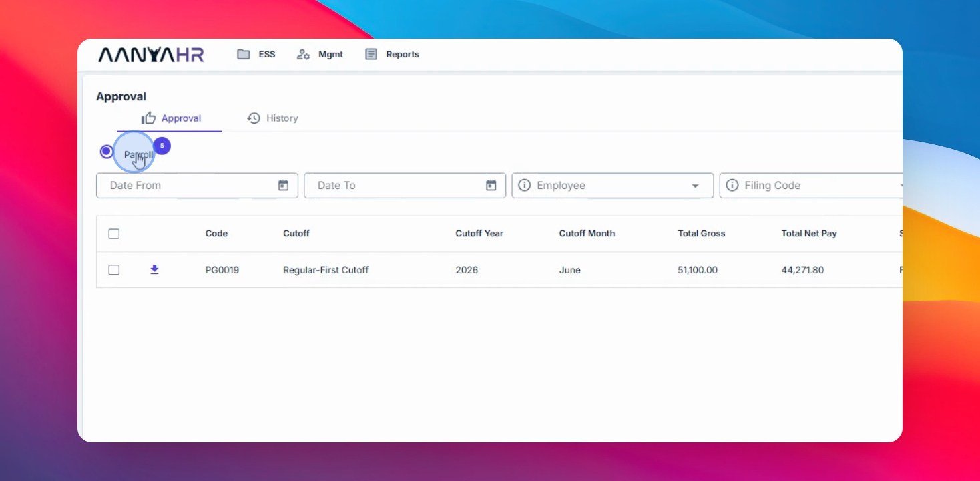Check the PG0019 row checkbox
This screenshot has height=481, width=980.
pyautogui.click(x=114, y=270)
